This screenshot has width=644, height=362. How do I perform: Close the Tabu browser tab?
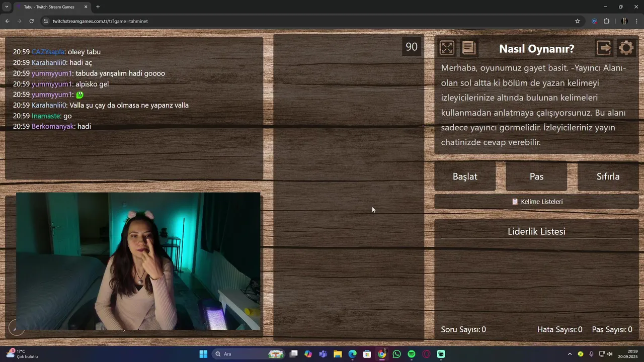click(x=86, y=7)
